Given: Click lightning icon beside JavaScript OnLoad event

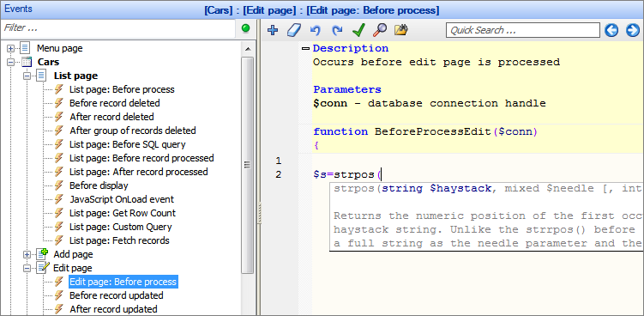Looking at the screenshot, I should coord(59,199).
